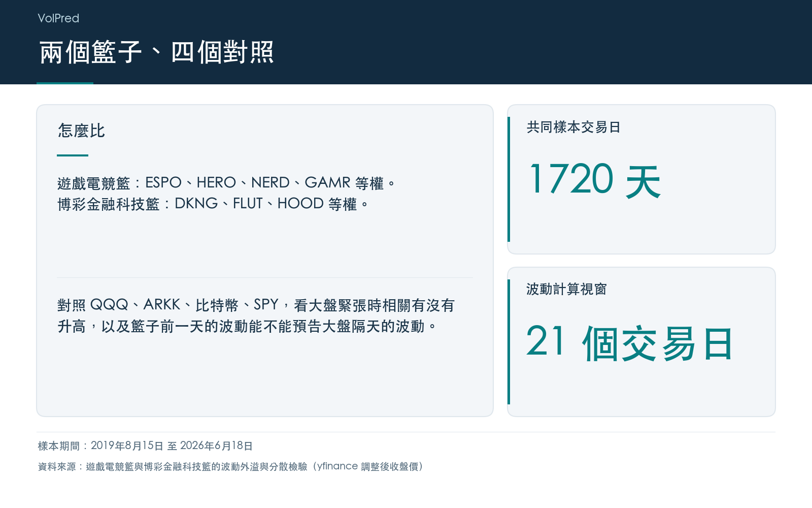Click the 資料來源 footnote line
Viewport: 812px width, 508px height.
tap(231, 466)
